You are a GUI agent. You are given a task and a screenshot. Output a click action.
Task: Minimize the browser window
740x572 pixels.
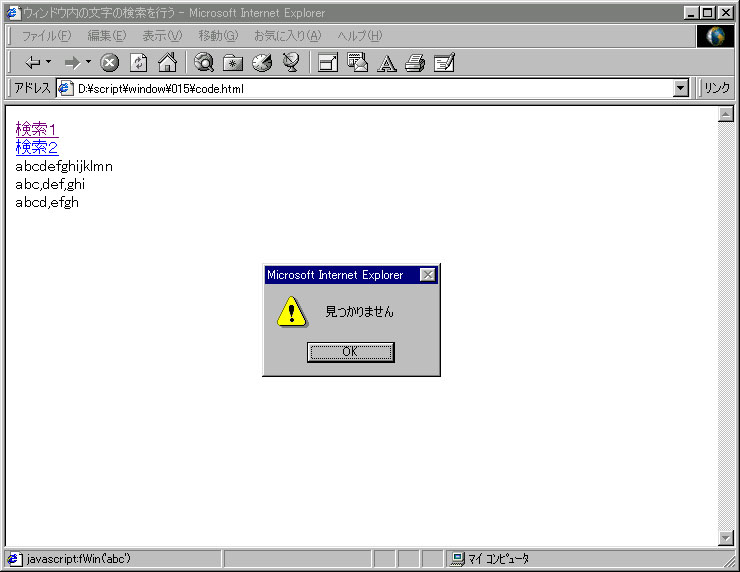pyautogui.click(x=692, y=13)
